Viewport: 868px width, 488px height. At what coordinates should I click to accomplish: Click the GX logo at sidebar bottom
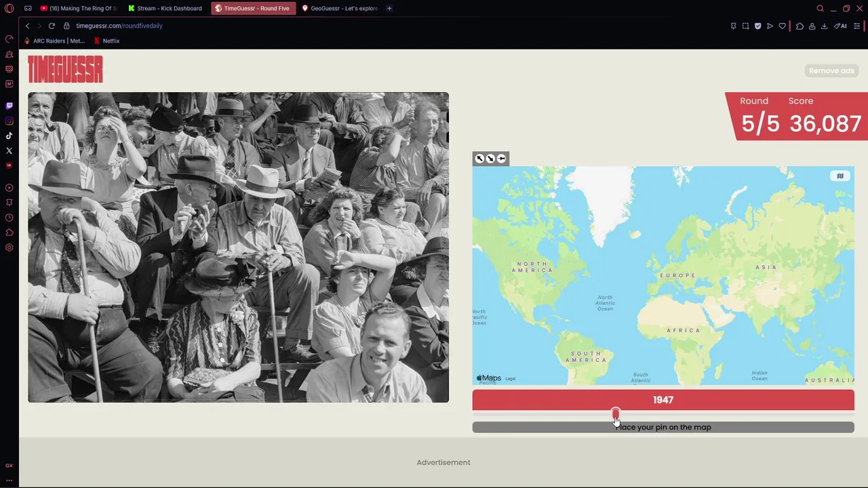(9, 466)
